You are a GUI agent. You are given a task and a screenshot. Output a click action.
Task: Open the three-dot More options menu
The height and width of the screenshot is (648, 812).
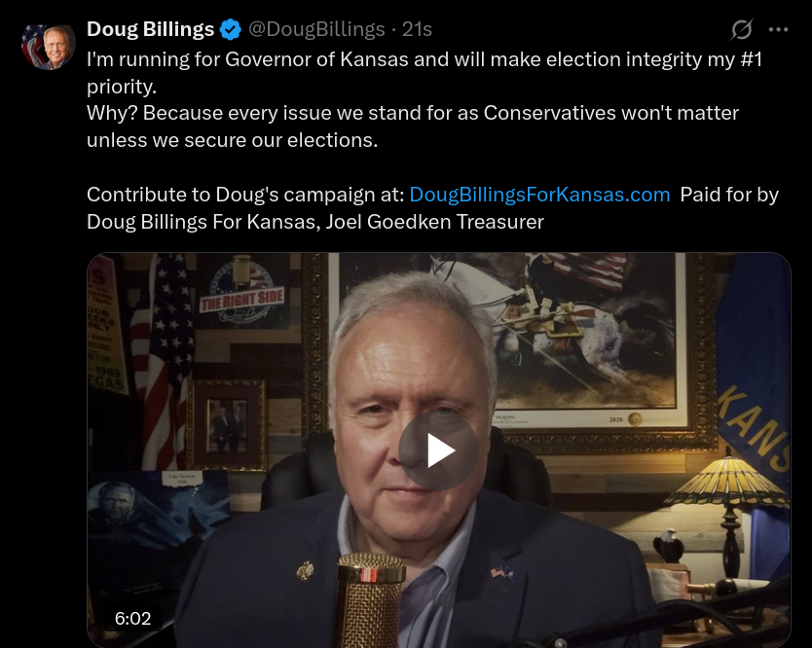tap(778, 30)
